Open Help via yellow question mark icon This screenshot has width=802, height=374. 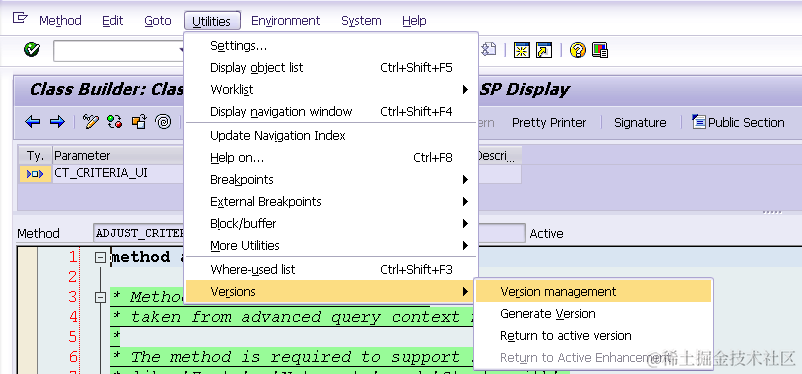pyautogui.click(x=577, y=50)
